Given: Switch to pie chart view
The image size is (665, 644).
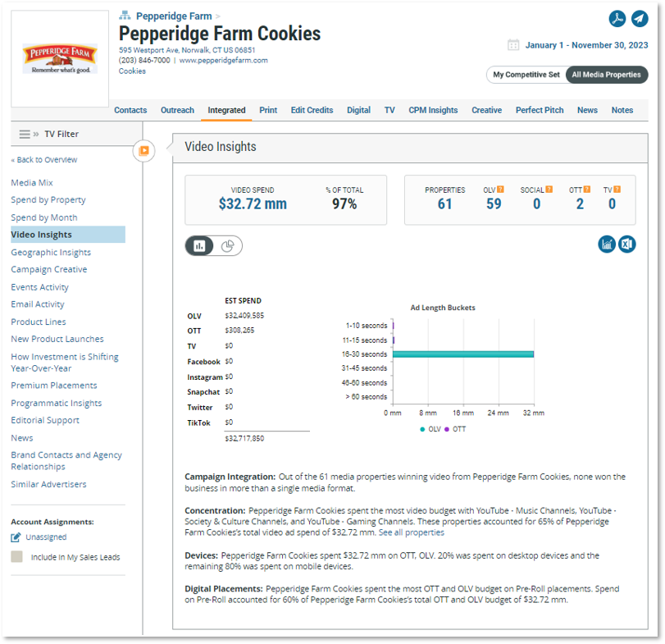Looking at the screenshot, I should pos(228,245).
